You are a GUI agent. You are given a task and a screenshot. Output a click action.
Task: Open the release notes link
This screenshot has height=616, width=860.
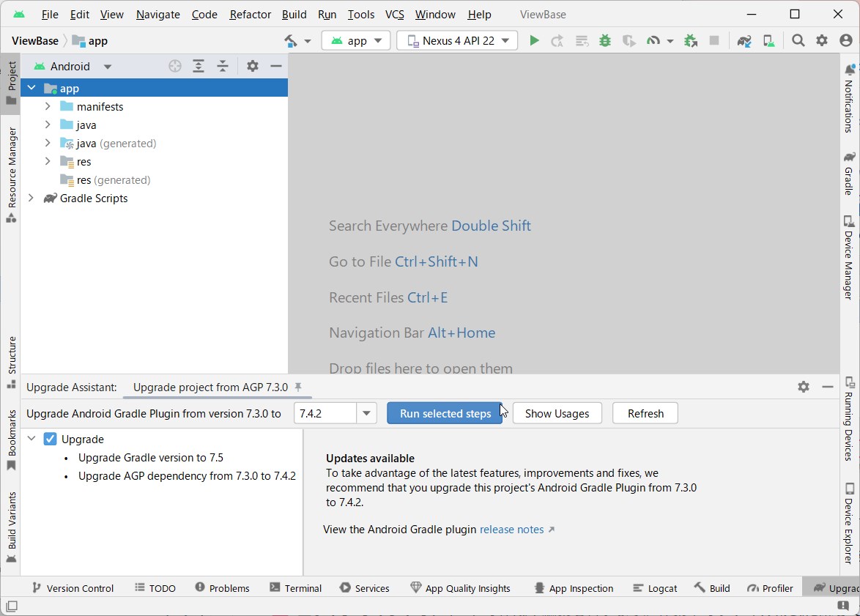click(511, 530)
